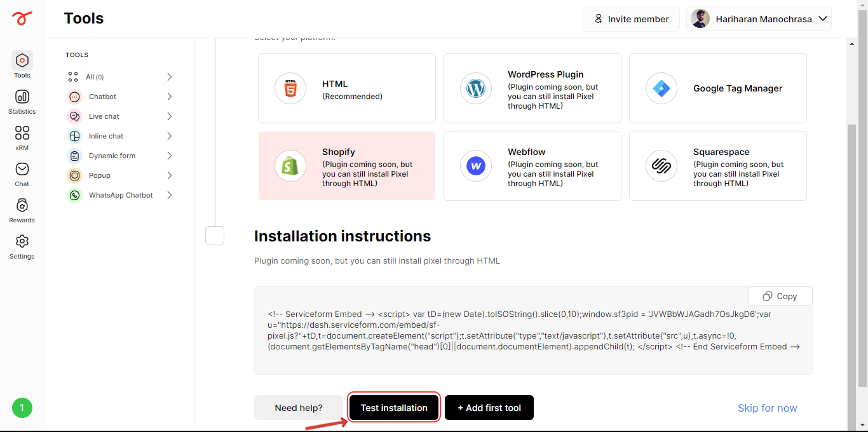The width and height of the screenshot is (868, 432).
Task: Click the Inline chat tool icon
Action: tap(75, 136)
